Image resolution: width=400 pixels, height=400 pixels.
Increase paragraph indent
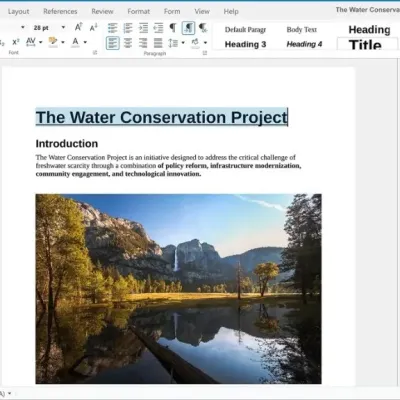(x=143, y=28)
